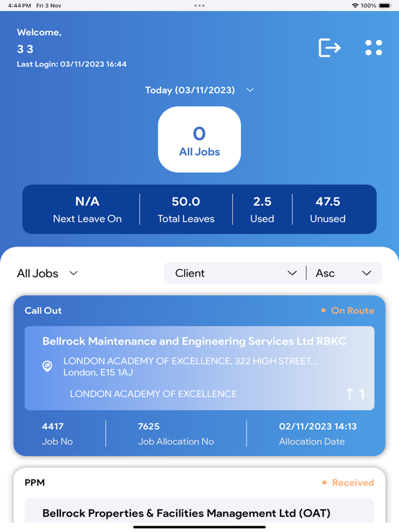Image resolution: width=399 pixels, height=532 pixels.
Task: Tap Allocation Date 02/11/2023 14:13
Action: point(318,434)
